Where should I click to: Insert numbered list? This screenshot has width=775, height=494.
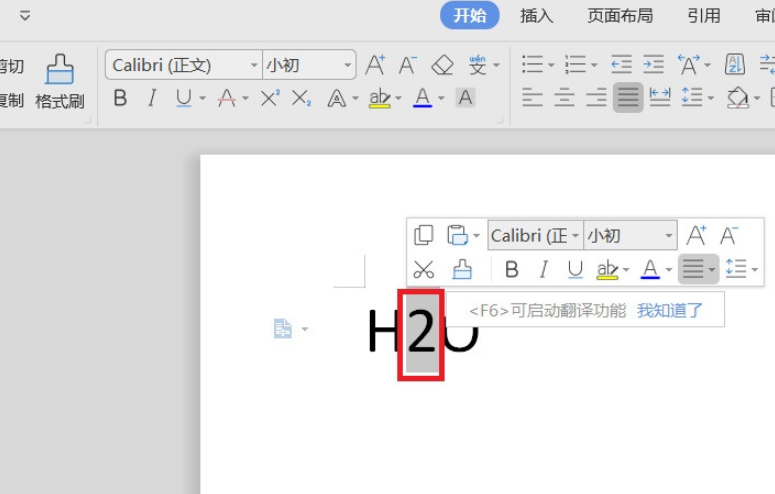pyautogui.click(x=575, y=64)
